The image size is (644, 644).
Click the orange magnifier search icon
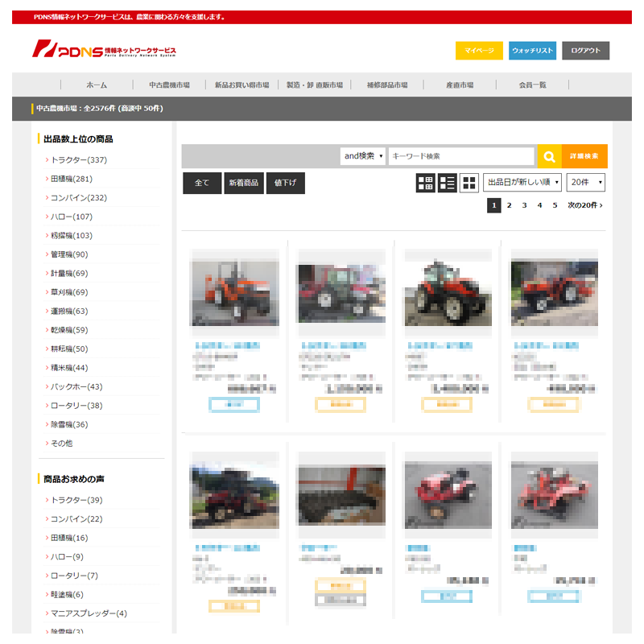pyautogui.click(x=549, y=156)
